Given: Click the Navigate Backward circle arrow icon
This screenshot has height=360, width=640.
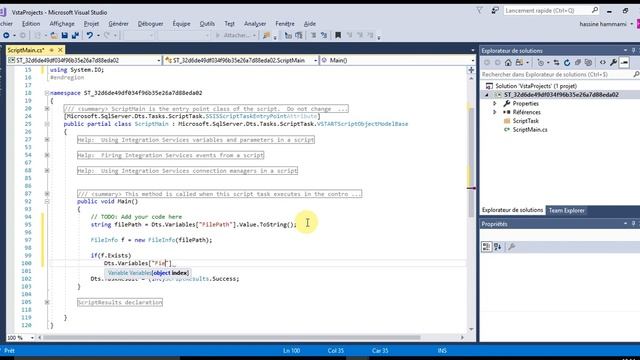Looking at the screenshot, I should tap(6, 36).
